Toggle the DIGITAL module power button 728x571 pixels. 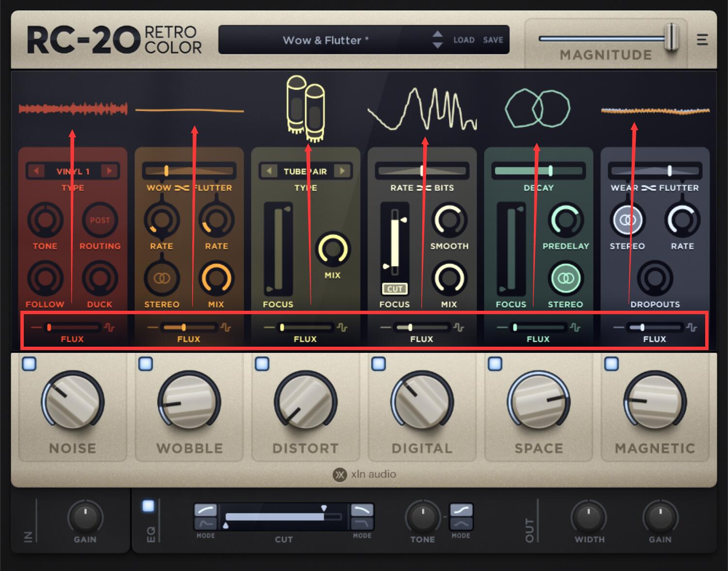coord(379,364)
